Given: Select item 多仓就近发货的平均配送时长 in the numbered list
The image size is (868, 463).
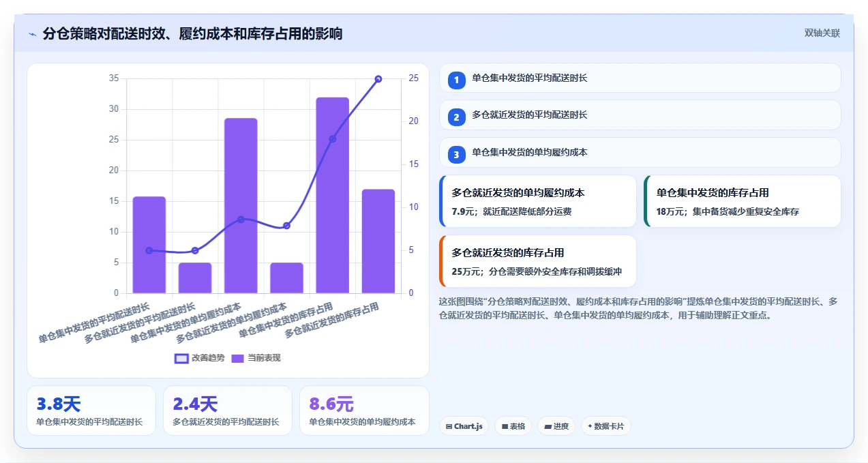Looking at the screenshot, I should (640, 115).
